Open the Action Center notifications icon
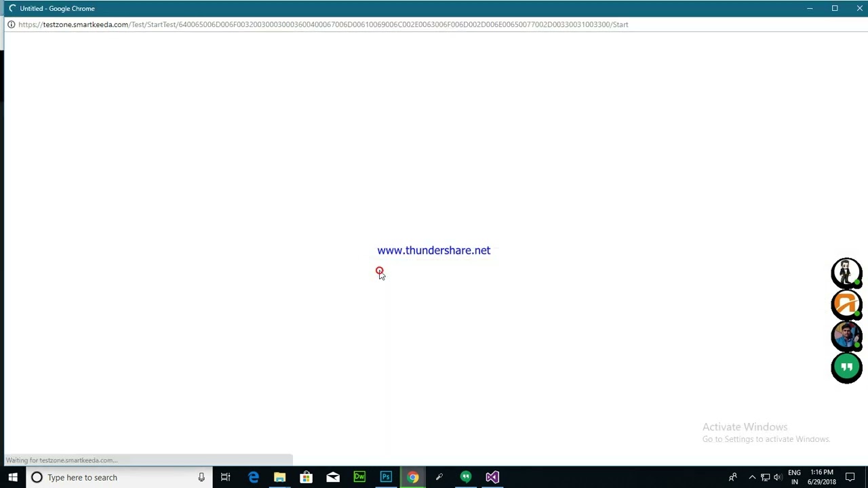The image size is (868, 488). click(x=850, y=477)
